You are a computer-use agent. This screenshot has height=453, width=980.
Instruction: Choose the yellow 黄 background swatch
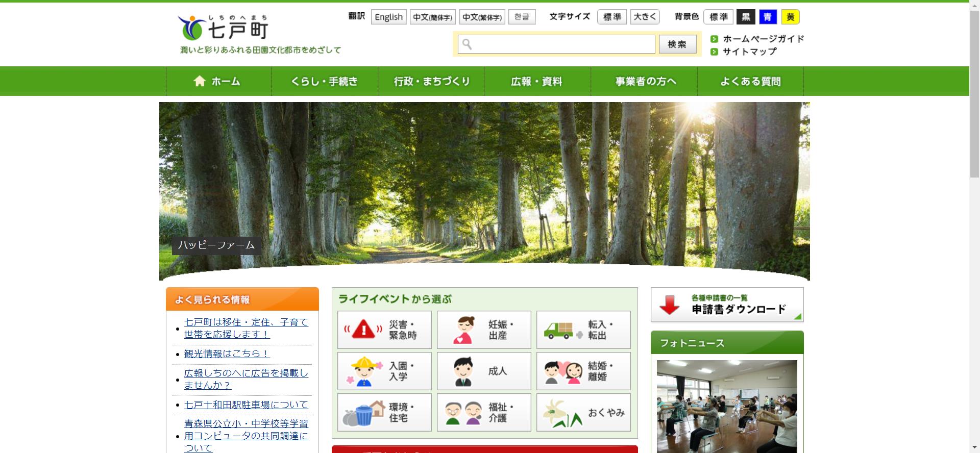791,17
